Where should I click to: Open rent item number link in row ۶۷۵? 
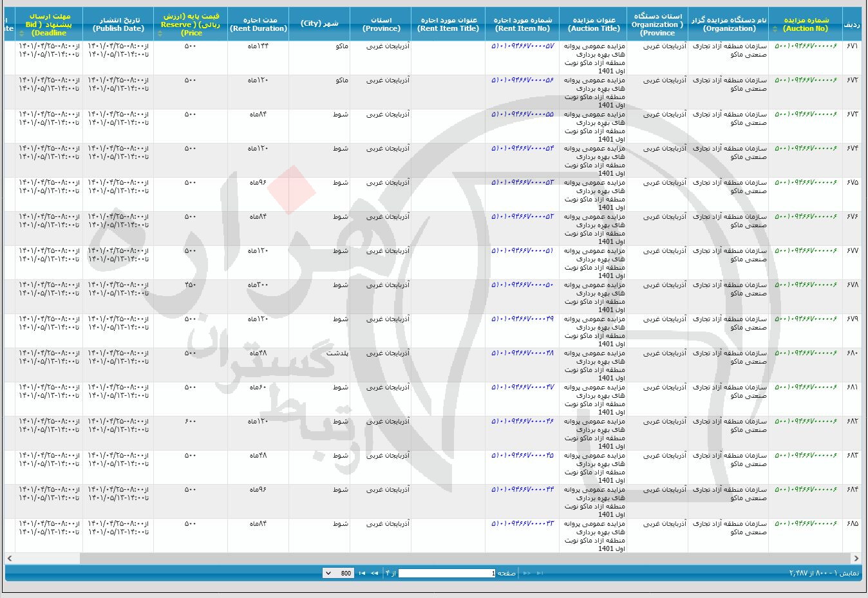522,183
